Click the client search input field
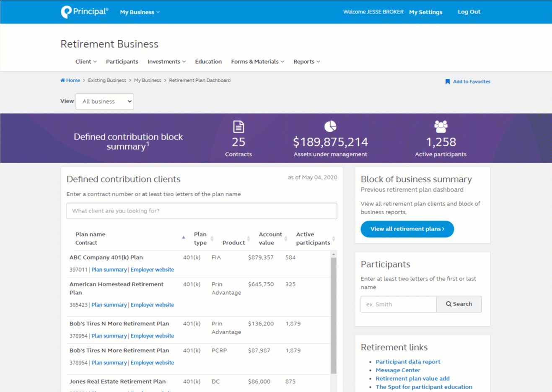This screenshot has height=392, width=552. pyautogui.click(x=202, y=211)
